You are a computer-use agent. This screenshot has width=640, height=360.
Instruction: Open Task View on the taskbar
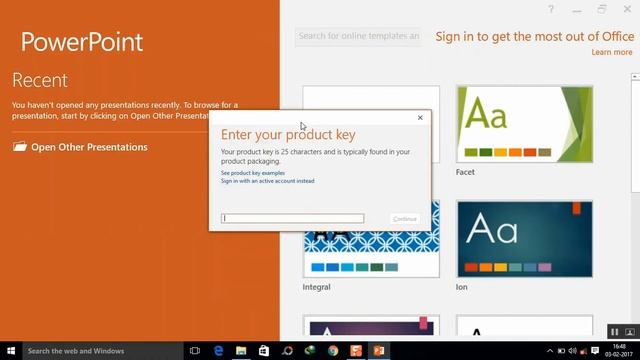click(x=195, y=351)
